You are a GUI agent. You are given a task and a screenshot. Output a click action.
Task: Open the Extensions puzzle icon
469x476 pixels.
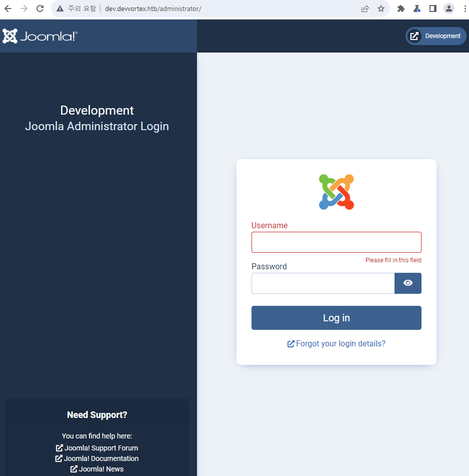401,9
